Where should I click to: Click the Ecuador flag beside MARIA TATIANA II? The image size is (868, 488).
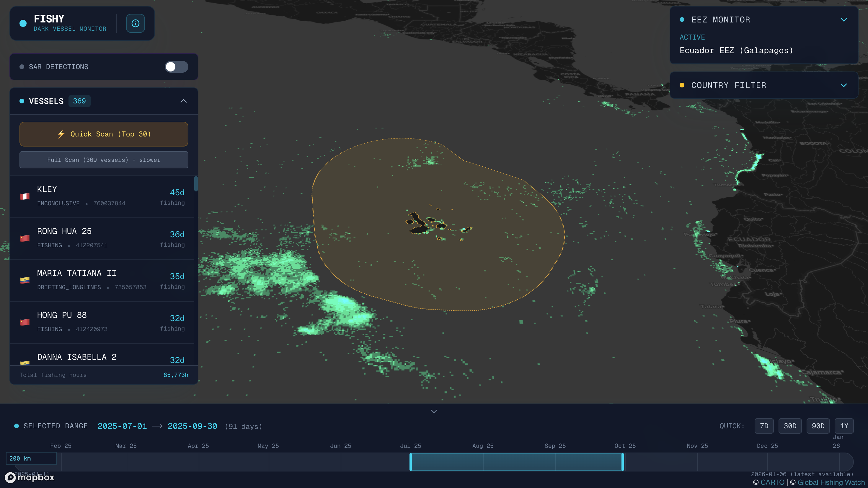tap(25, 280)
